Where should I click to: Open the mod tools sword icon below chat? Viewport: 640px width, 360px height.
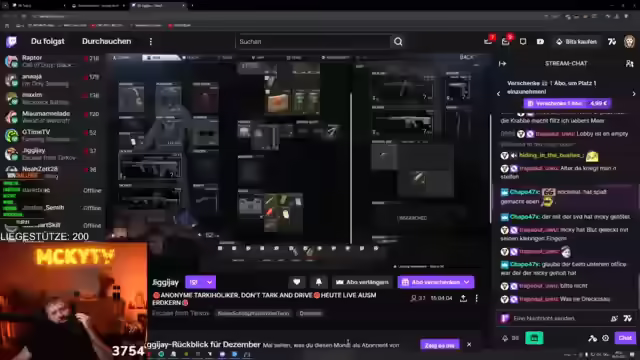coord(592,338)
